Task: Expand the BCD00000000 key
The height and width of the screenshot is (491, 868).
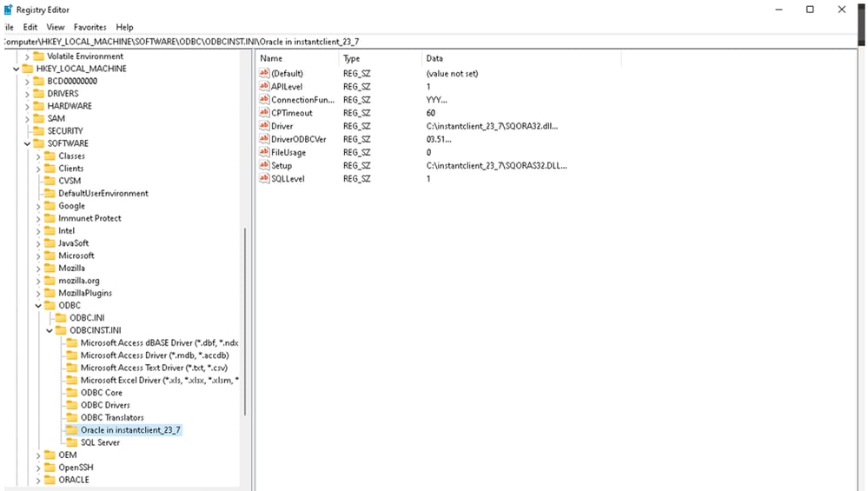Action: [27, 82]
